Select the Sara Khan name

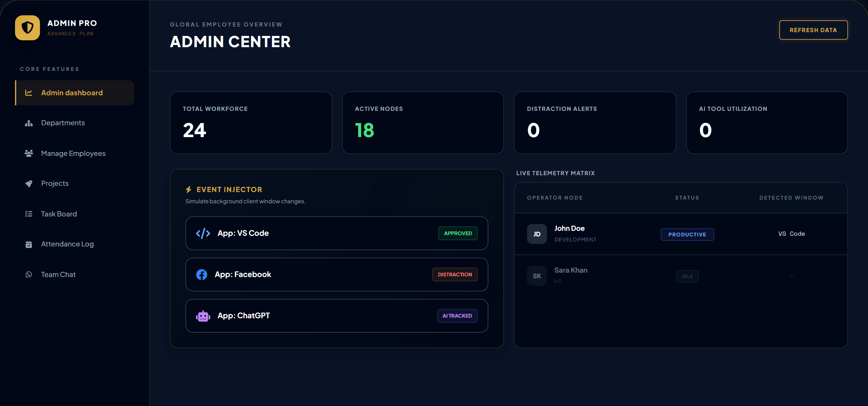(571, 270)
